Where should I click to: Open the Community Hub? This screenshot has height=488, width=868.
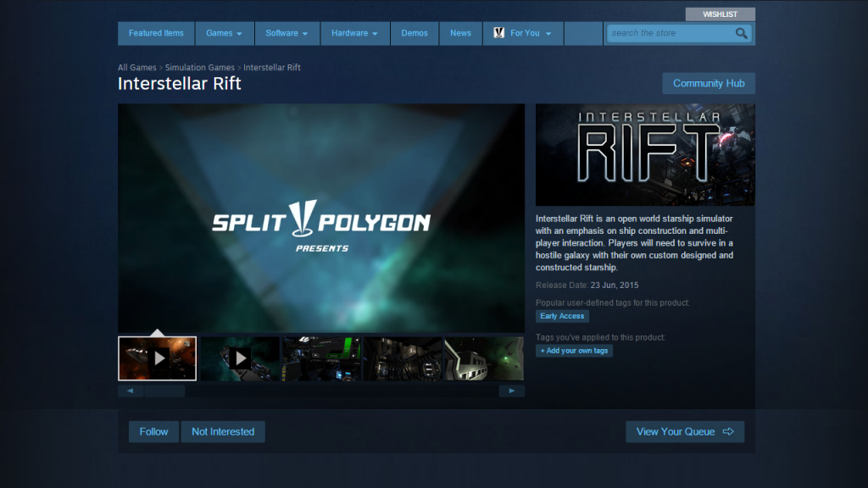[709, 84]
